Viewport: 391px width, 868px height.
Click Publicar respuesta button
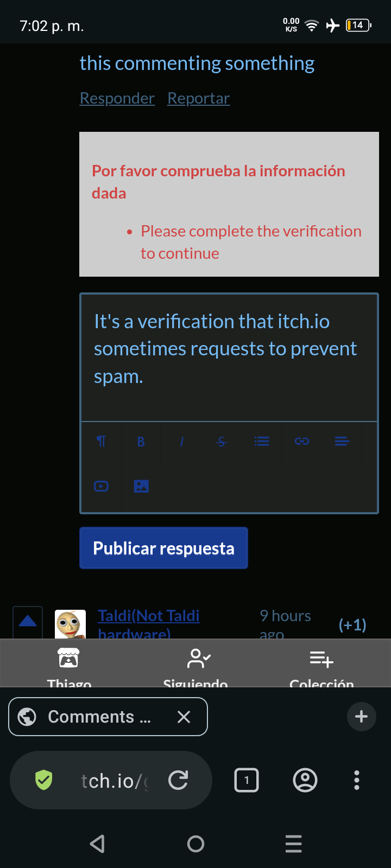click(163, 548)
